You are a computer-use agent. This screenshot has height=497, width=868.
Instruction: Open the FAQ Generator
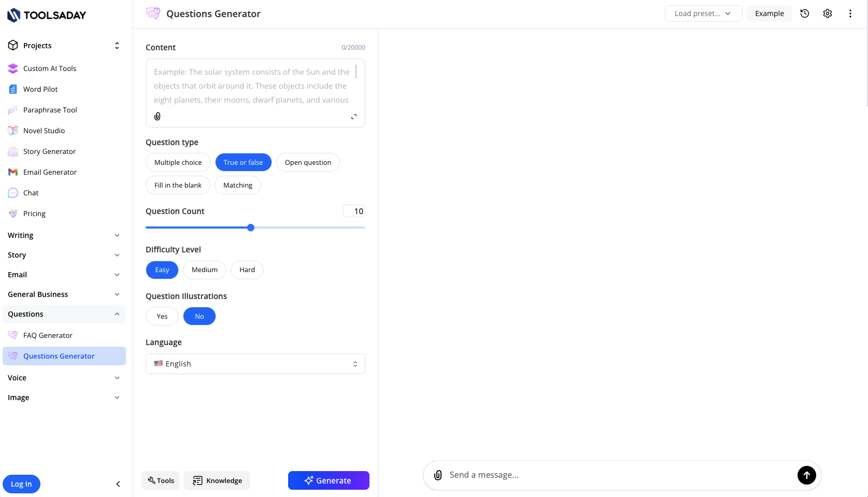point(48,335)
